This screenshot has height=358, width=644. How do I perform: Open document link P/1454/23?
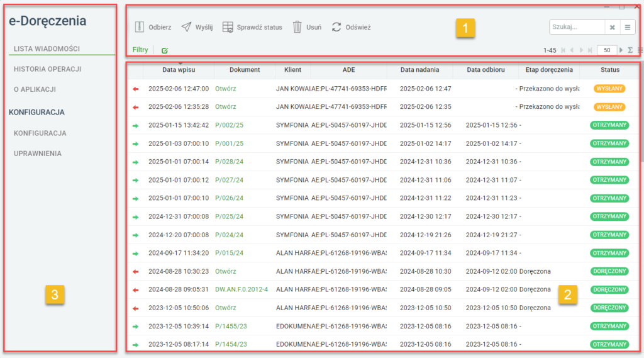(231, 344)
